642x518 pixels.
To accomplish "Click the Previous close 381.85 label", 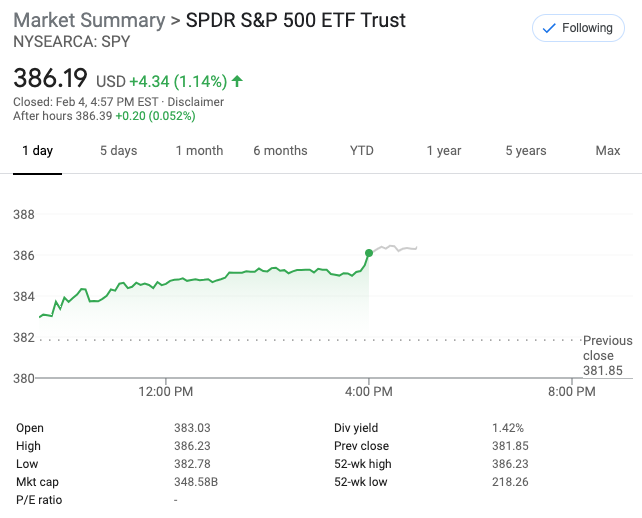I will pos(606,355).
